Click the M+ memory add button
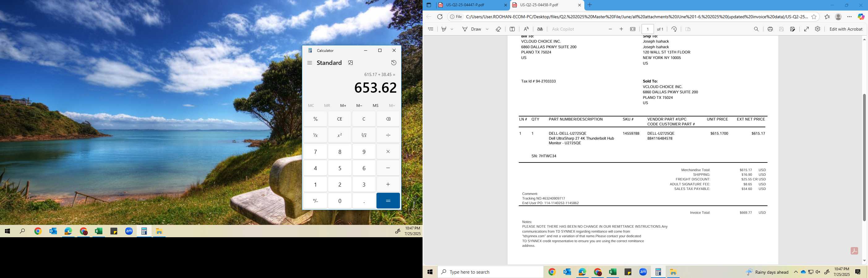This screenshot has width=868, height=278. [343, 105]
